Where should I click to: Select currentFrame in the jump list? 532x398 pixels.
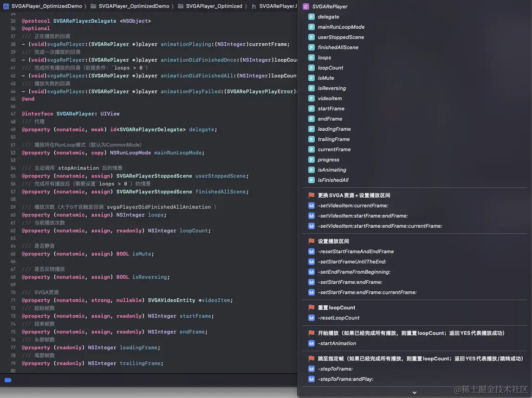[334, 149]
